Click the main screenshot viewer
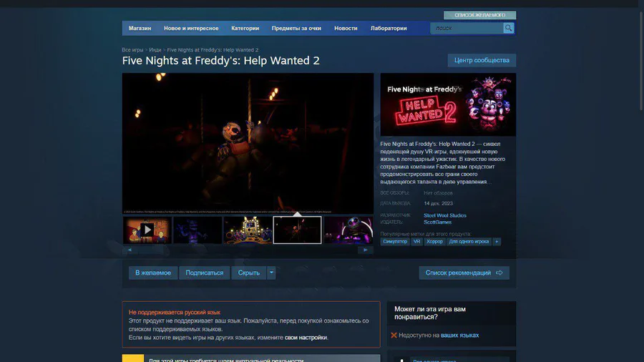This screenshot has height=362, width=644. 248,143
